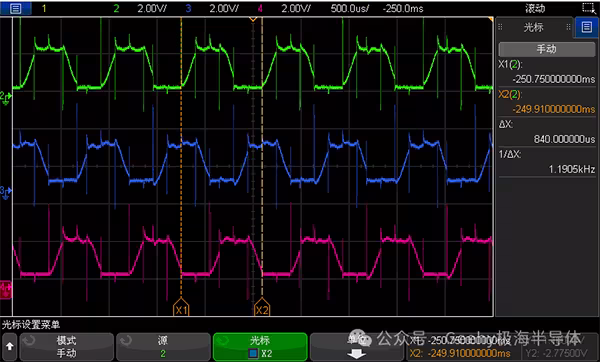Click the orange trigger time reference marker
This screenshot has width=600, height=362.
pyautogui.click(x=253, y=19)
